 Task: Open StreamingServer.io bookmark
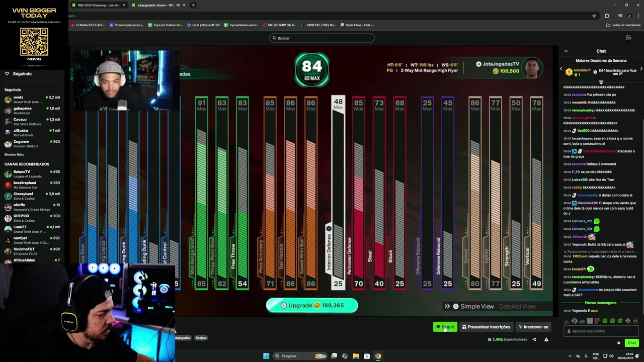tap(126, 25)
